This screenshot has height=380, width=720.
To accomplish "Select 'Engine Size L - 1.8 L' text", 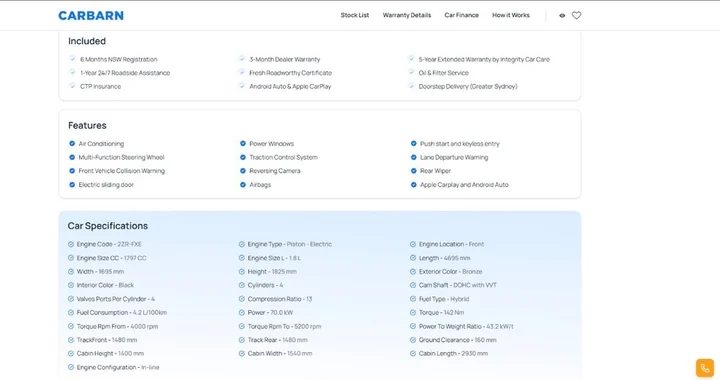I will point(274,258).
